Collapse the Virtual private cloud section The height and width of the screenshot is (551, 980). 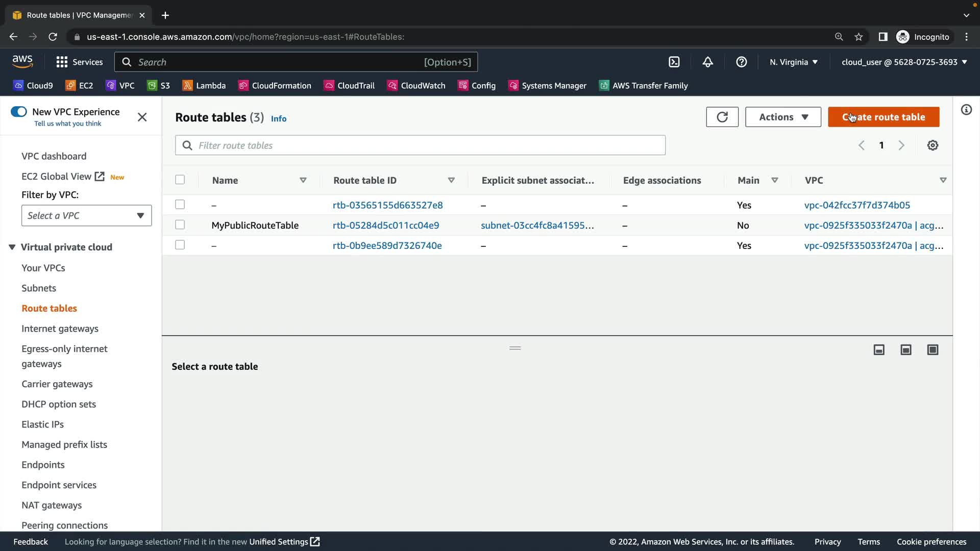point(12,247)
